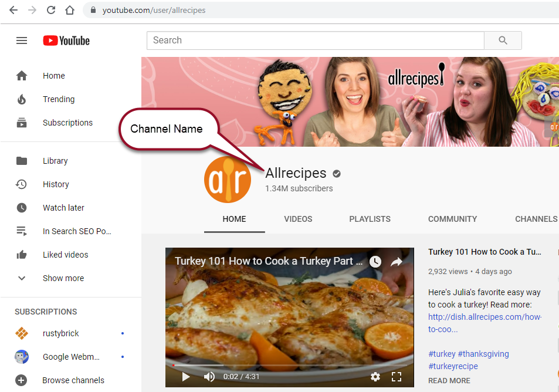
Task: Mute the video volume
Action: [x=209, y=377]
